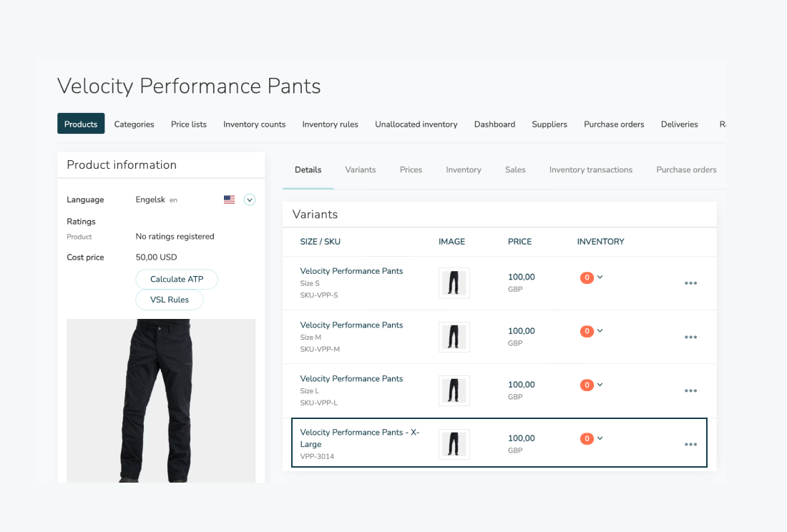Viewport: 787px width, 532px height.
Task: Open Inventory rules navigation item
Action: pos(330,124)
